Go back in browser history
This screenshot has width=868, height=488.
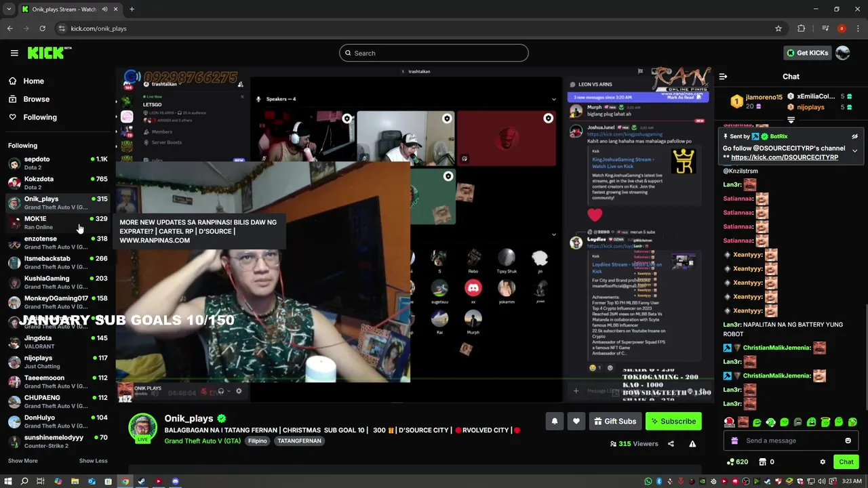click(9, 28)
